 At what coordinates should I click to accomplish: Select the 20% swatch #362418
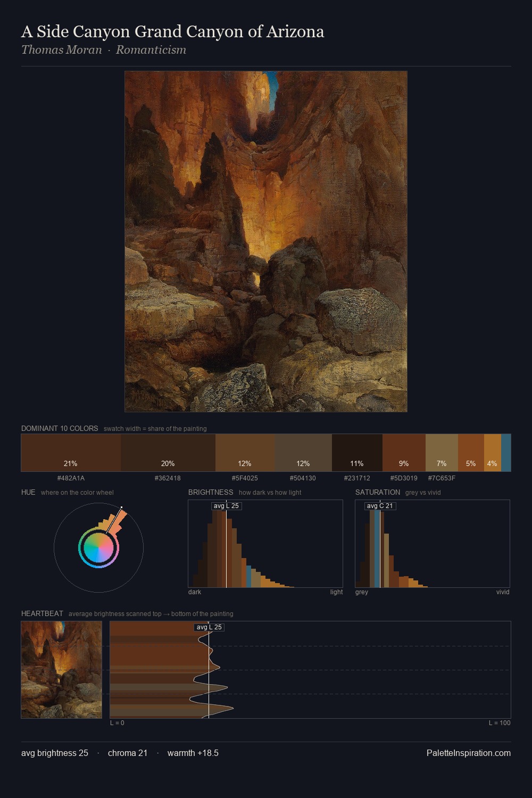pos(168,453)
